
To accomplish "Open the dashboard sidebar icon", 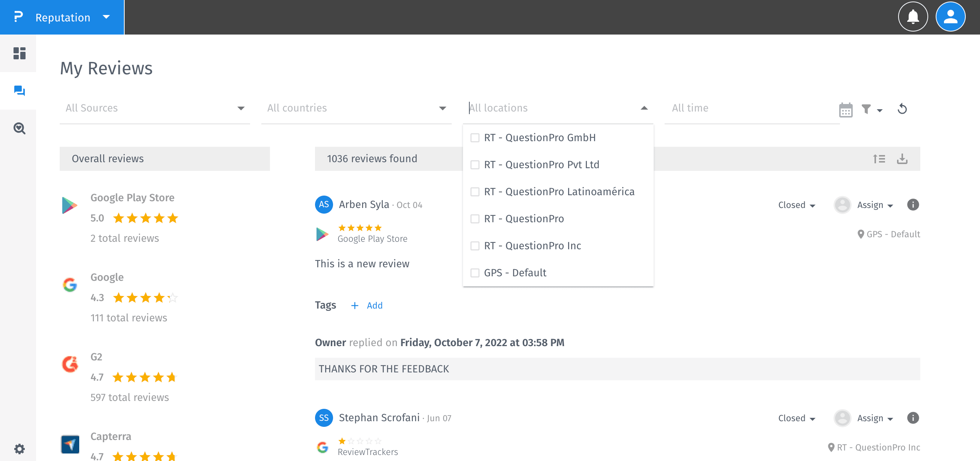I will 20,53.
